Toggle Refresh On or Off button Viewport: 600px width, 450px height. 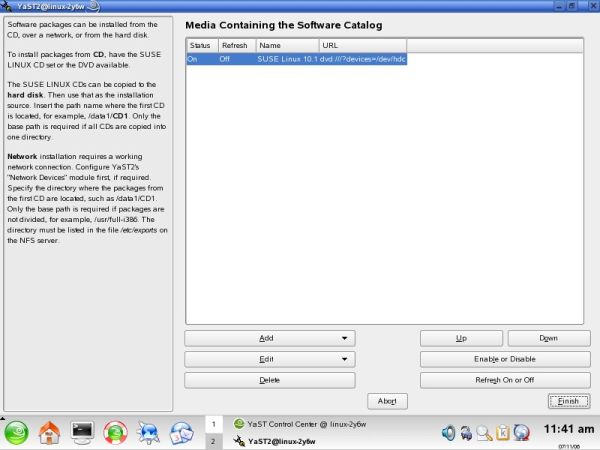point(505,380)
